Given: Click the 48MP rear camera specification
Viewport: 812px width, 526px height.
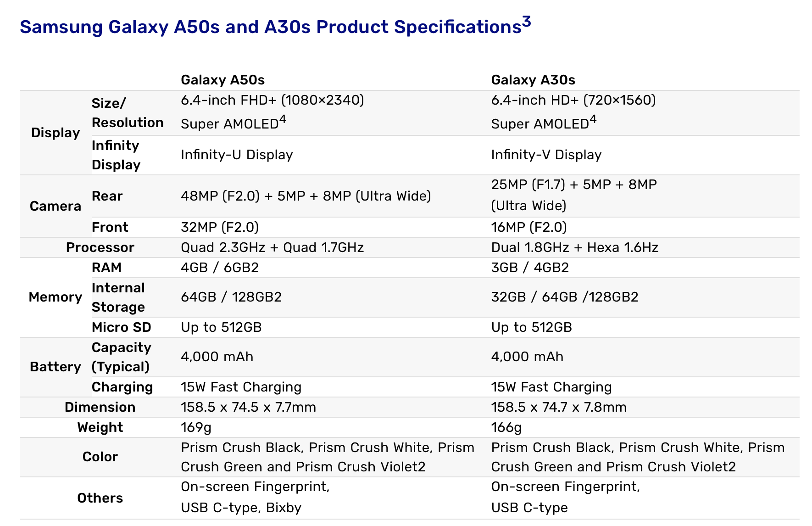Looking at the screenshot, I should pyautogui.click(x=306, y=196).
